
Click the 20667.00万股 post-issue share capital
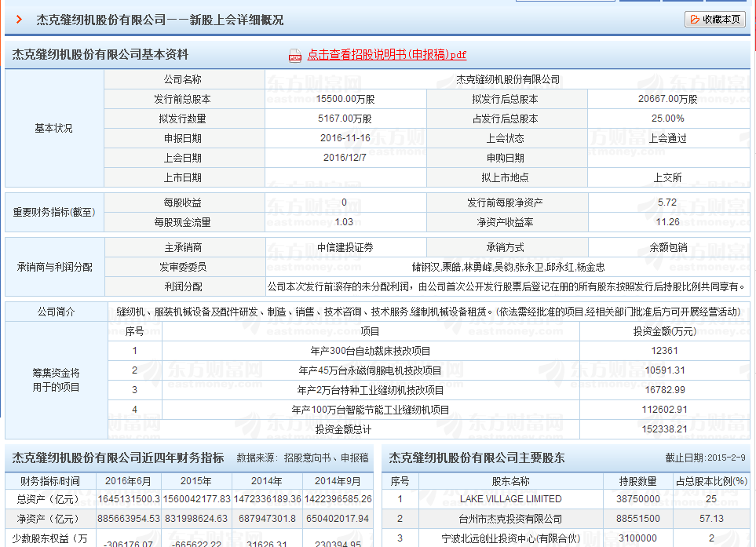[668, 100]
